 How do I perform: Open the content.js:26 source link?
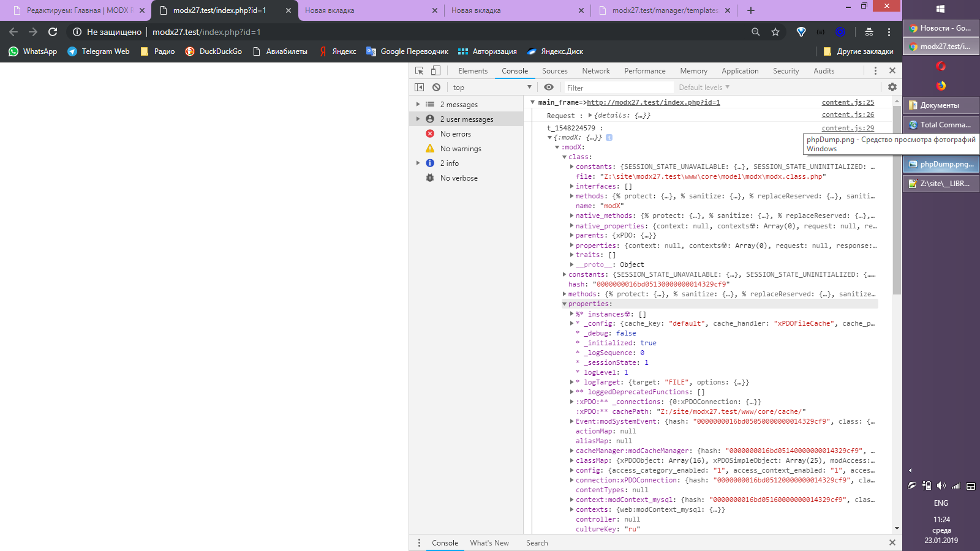pos(848,114)
